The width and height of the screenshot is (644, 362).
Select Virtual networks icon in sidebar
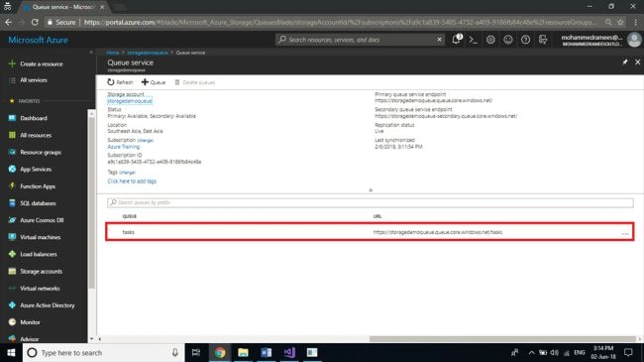pos(12,289)
